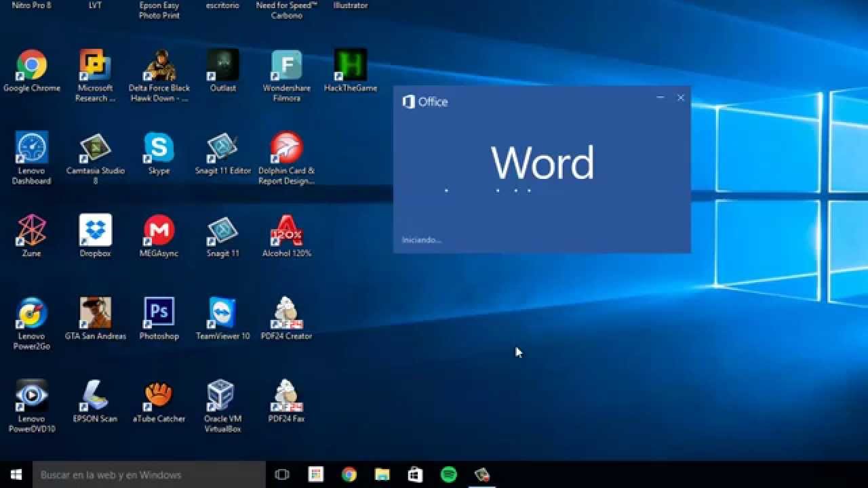868x488 pixels.
Task: Close the Word splash screen
Action: tap(681, 98)
